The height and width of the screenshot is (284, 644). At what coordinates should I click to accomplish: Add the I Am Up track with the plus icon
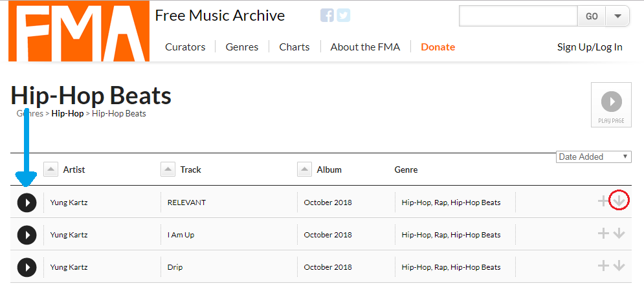(603, 233)
